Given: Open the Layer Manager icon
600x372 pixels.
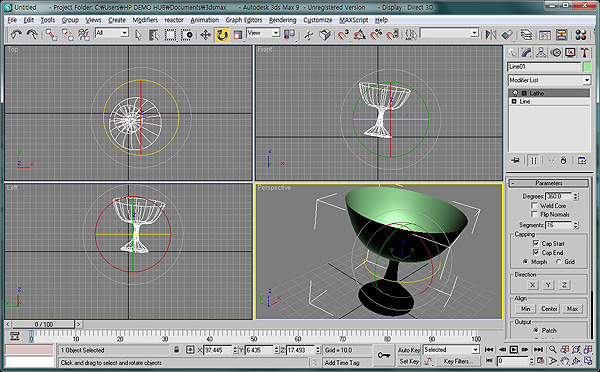Looking at the screenshot, I should [527, 35].
